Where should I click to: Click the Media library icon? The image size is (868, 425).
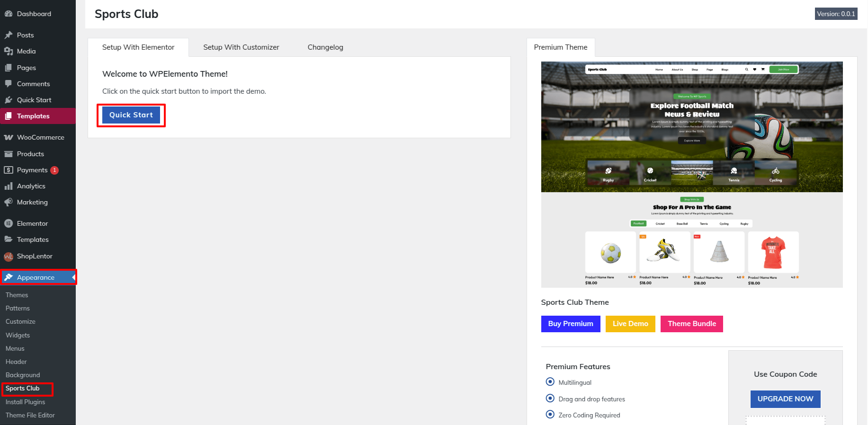pyautogui.click(x=9, y=51)
